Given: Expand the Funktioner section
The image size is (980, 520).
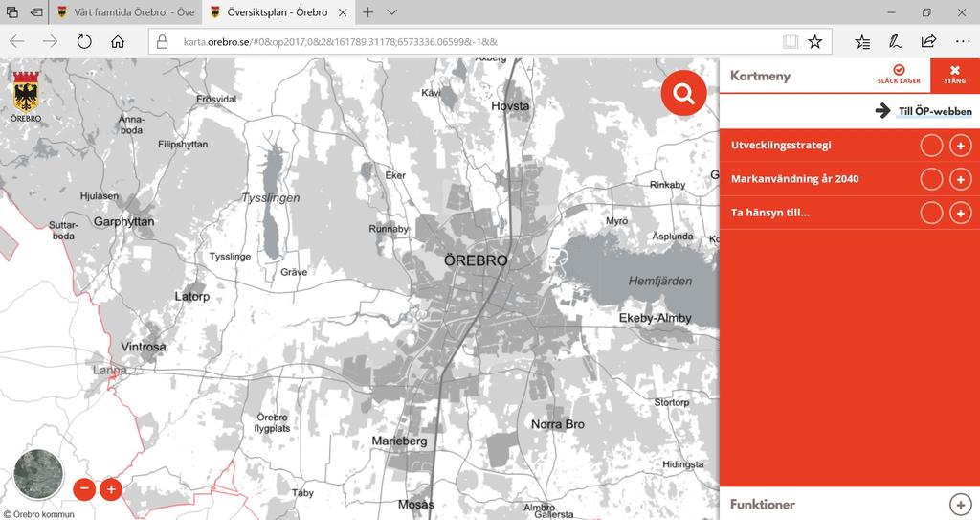Looking at the screenshot, I should point(961,504).
